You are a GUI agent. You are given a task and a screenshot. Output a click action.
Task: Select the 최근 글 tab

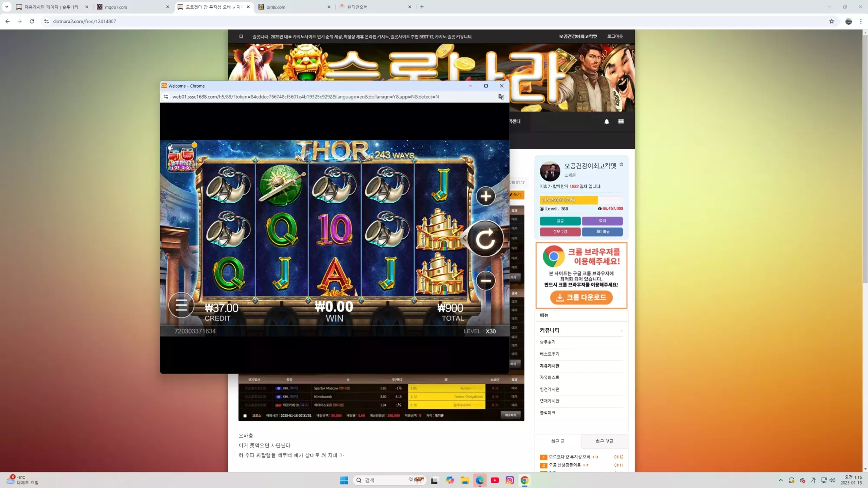click(x=558, y=441)
